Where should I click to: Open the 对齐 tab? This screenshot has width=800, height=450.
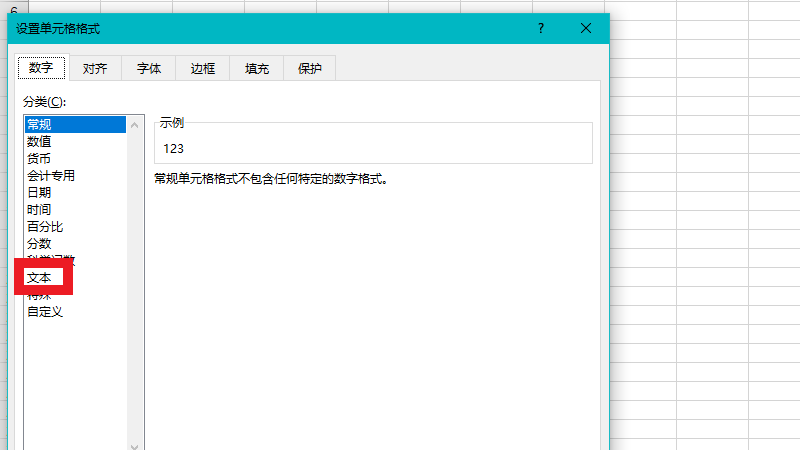tap(95, 69)
